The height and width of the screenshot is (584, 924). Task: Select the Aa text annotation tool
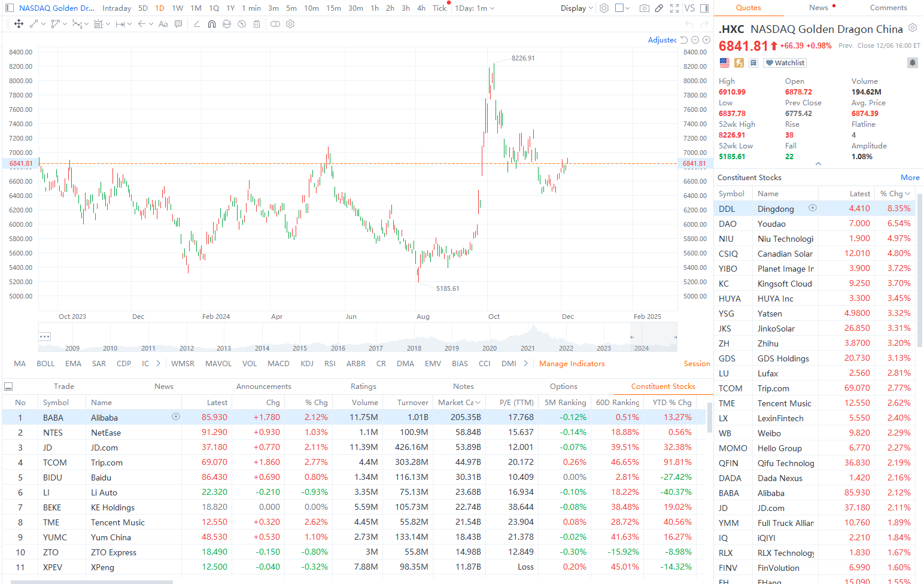pyautogui.click(x=163, y=24)
